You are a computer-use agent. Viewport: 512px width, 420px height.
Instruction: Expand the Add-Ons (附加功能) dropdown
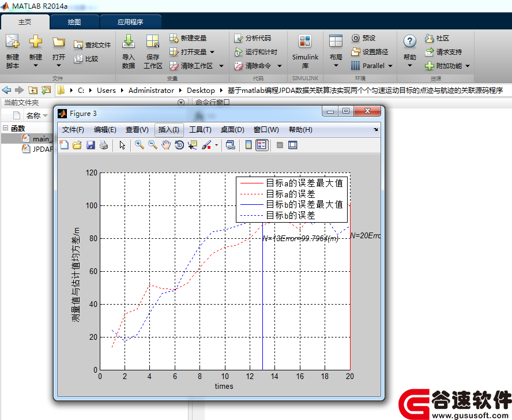468,66
